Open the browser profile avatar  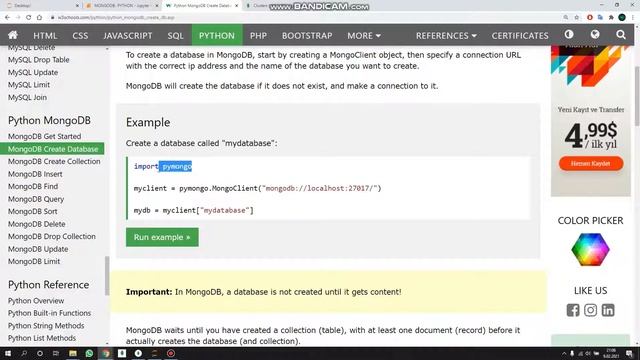point(622,18)
